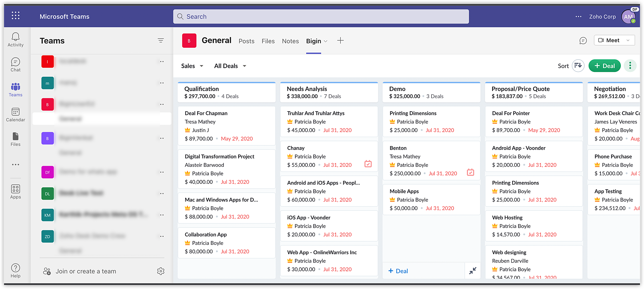Open the app launcher grid icon
The height and width of the screenshot is (289, 644).
coord(15,15)
